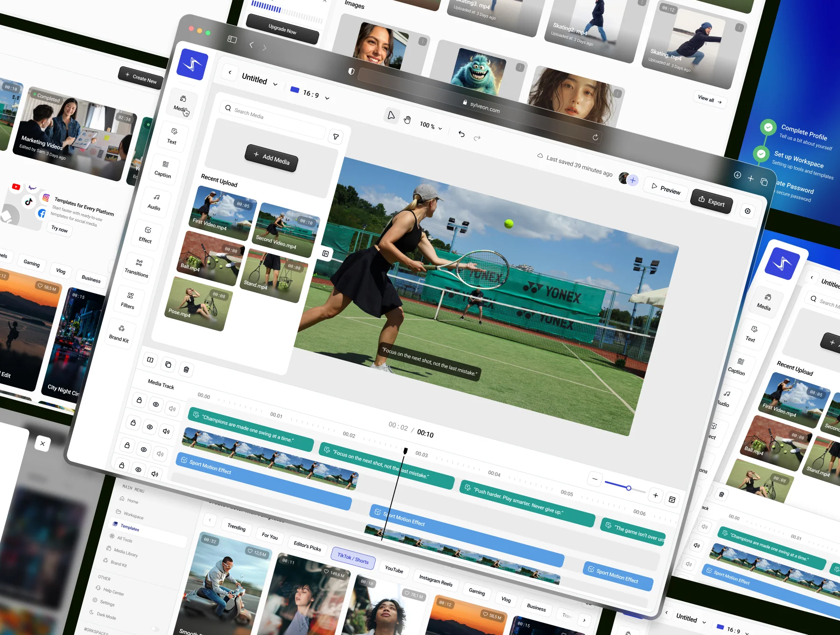This screenshot has height=635, width=840.
Task: Select the Trending tab in the templates window
Action: point(237,527)
